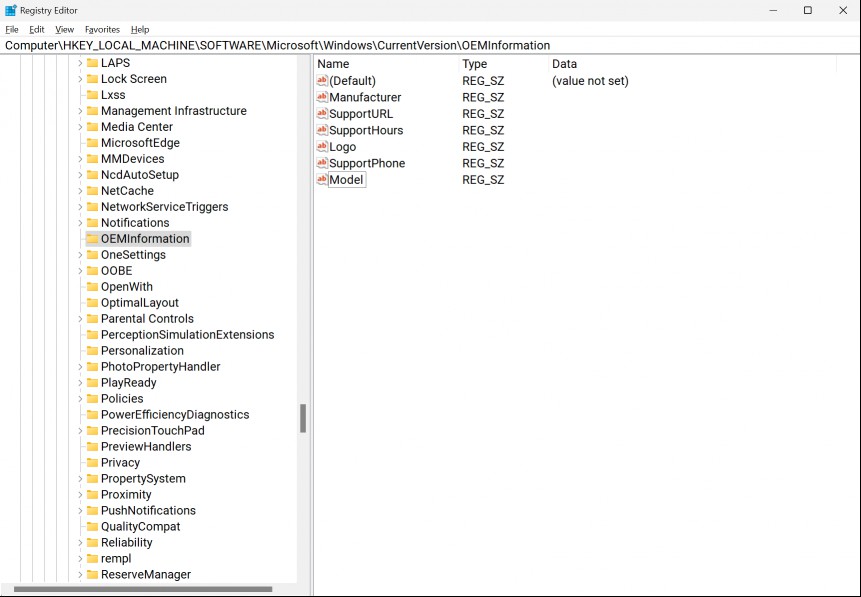The image size is (861, 597).
Task: Select the rempl key label
Action: pos(116,559)
